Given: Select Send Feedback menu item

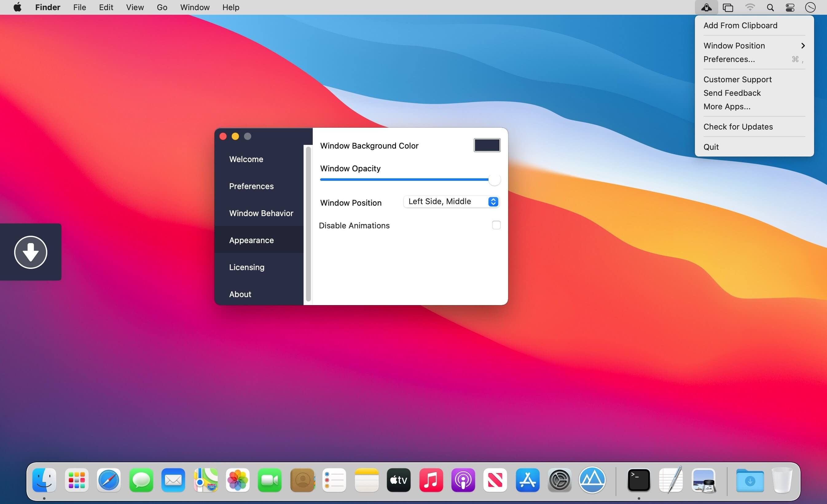Looking at the screenshot, I should tap(754, 93).
